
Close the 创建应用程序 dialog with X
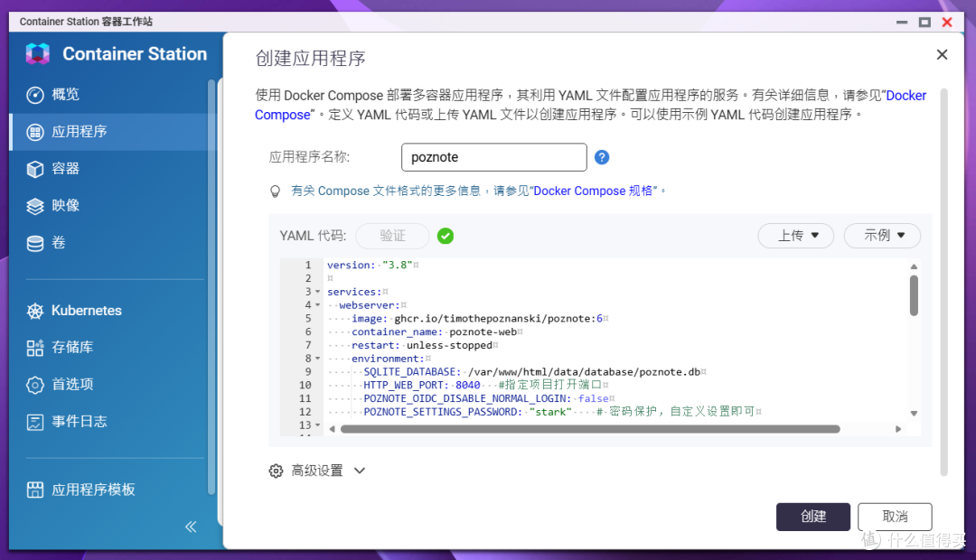[943, 55]
